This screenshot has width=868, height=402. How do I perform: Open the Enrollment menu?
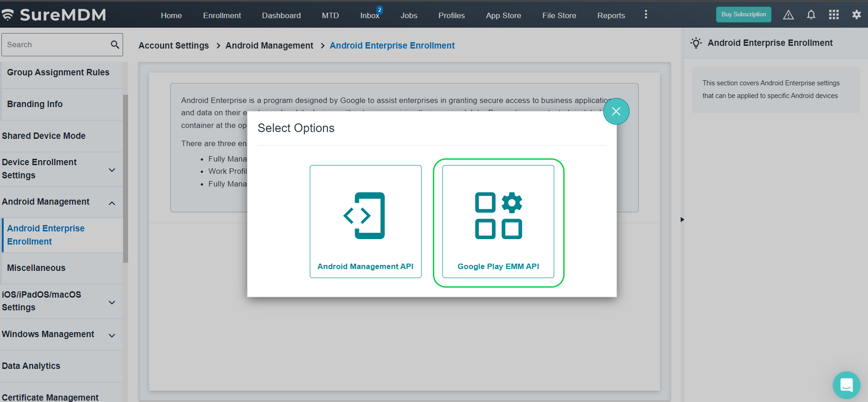click(222, 15)
